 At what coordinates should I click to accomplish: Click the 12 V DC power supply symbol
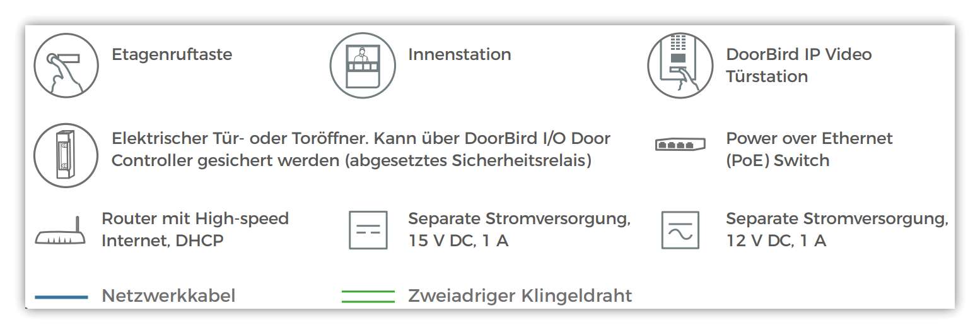click(680, 230)
